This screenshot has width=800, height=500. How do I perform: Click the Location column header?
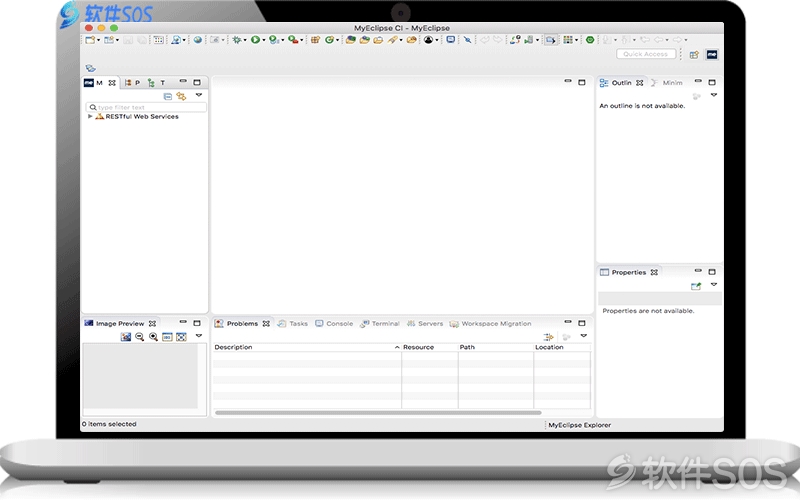(x=562, y=347)
